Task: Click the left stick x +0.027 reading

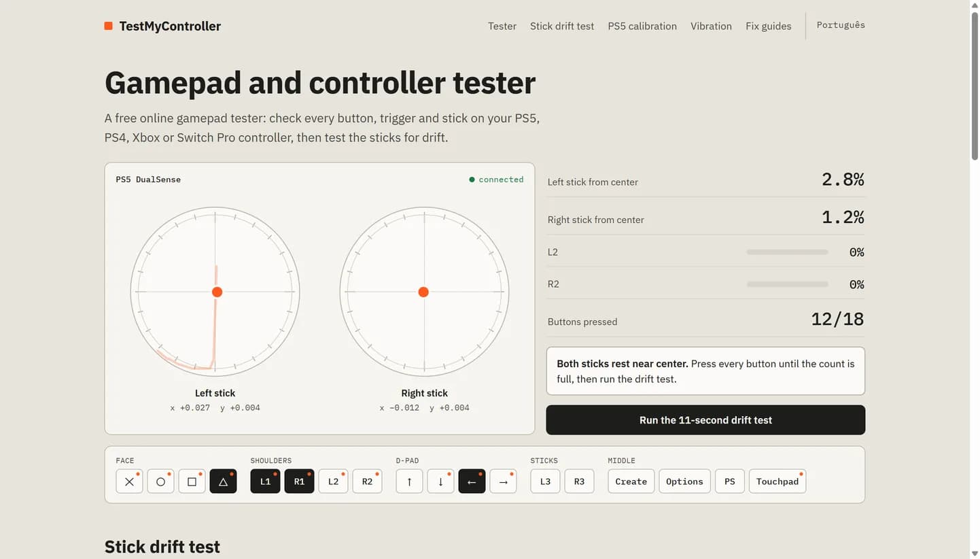Action: (190, 408)
